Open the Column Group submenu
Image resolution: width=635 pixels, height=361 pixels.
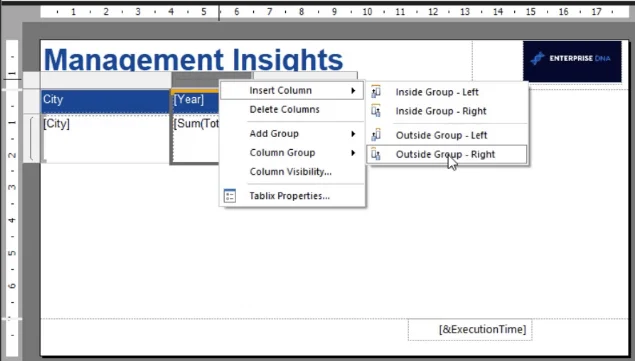point(292,153)
